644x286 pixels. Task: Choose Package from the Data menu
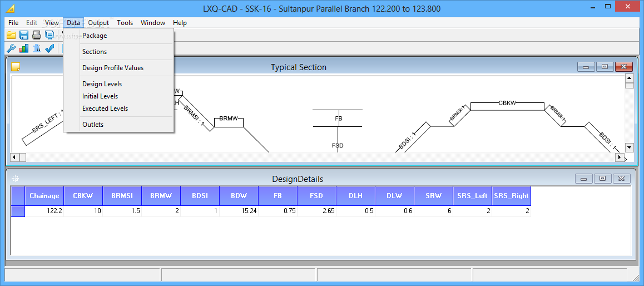pos(118,36)
